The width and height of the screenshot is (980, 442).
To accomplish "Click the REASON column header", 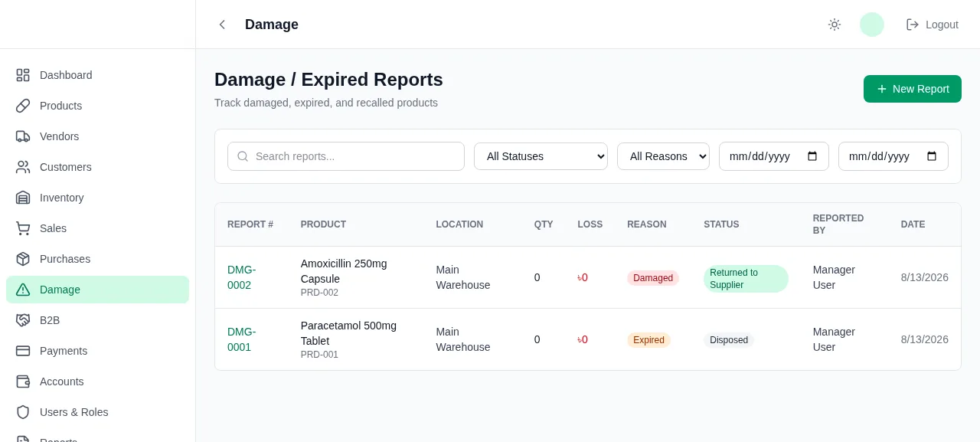I will (x=647, y=224).
